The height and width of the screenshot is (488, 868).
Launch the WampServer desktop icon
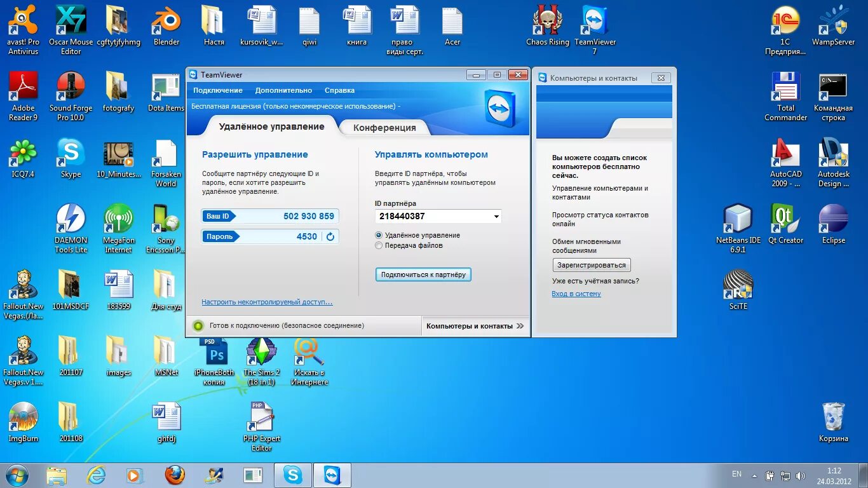(833, 25)
